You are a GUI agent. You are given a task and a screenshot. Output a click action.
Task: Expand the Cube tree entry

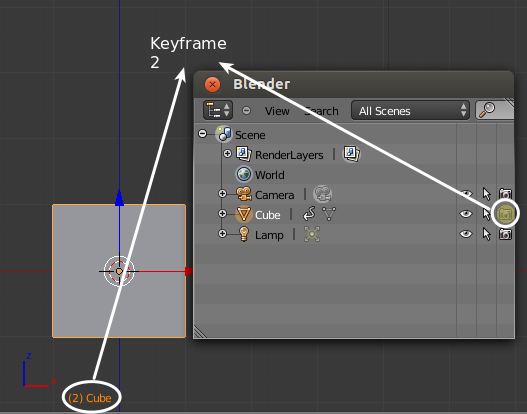[222, 214]
